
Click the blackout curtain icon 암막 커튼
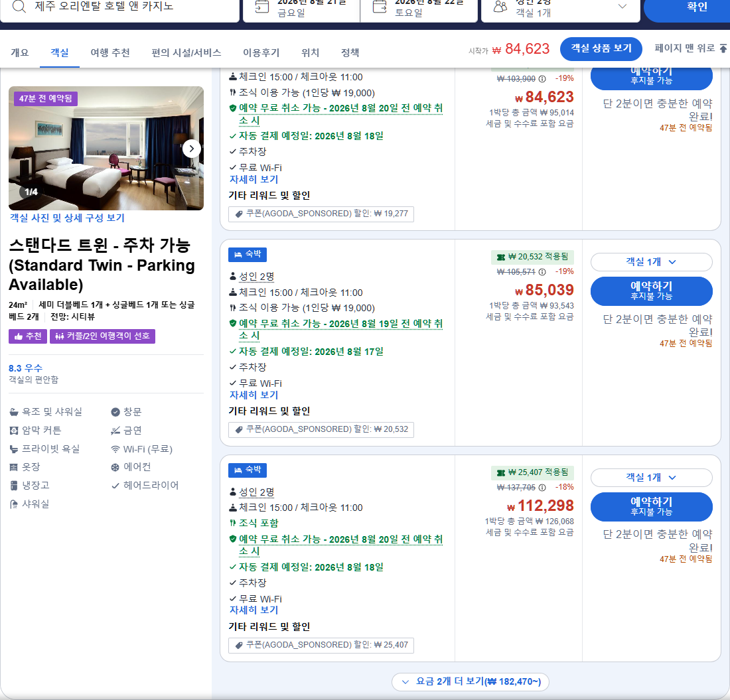[14, 431]
